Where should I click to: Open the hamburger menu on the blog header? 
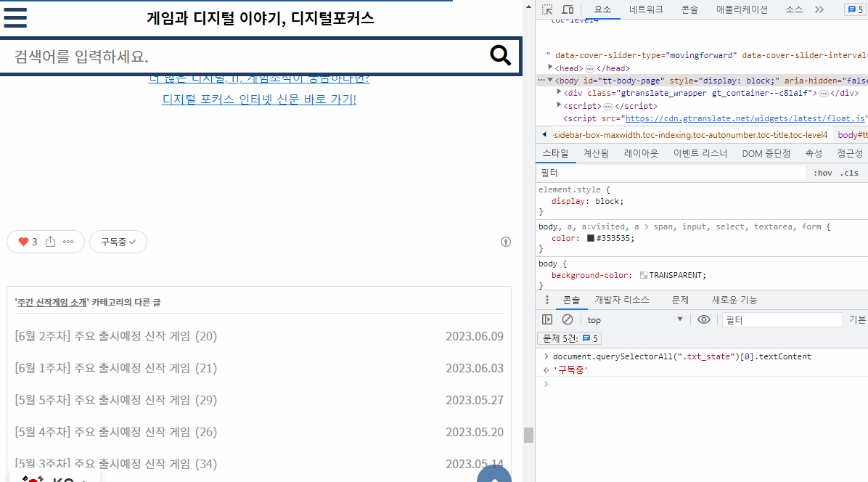(x=15, y=17)
